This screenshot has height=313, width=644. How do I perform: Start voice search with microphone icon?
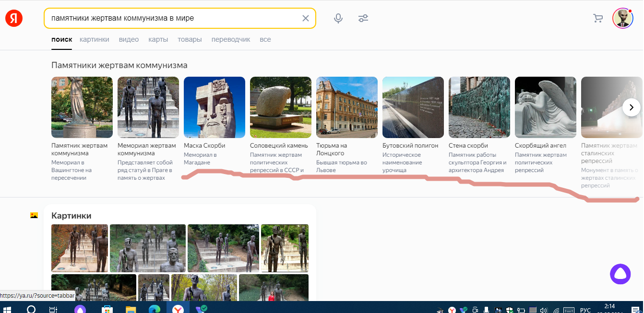338,18
